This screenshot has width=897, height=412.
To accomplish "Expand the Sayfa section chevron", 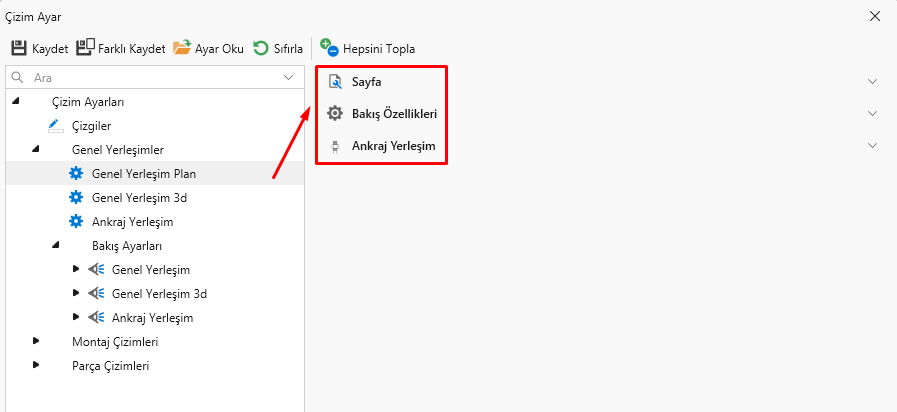I will click(872, 81).
